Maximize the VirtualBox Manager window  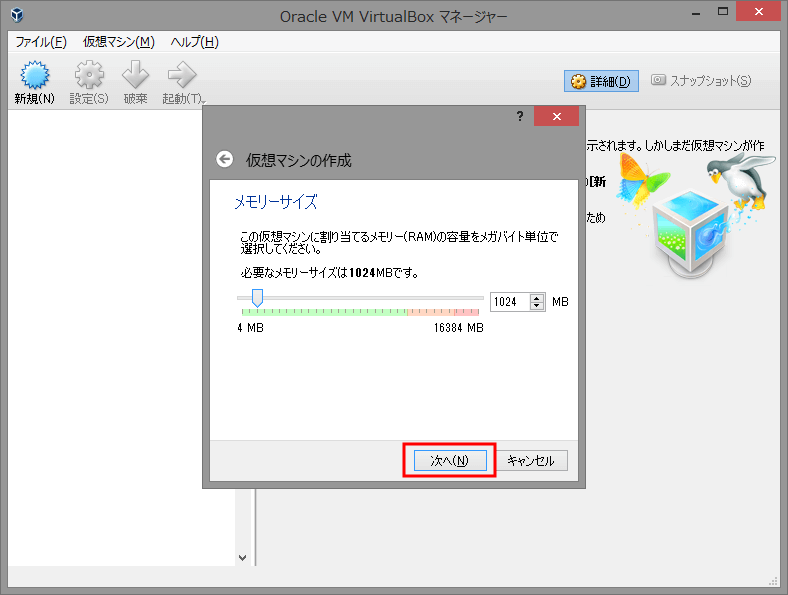(x=723, y=12)
